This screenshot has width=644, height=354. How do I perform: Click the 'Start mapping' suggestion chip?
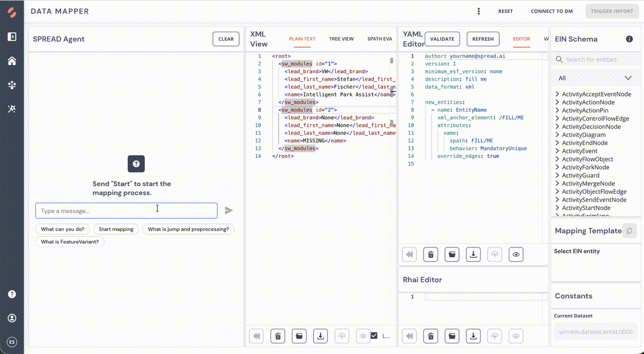pyautogui.click(x=116, y=229)
